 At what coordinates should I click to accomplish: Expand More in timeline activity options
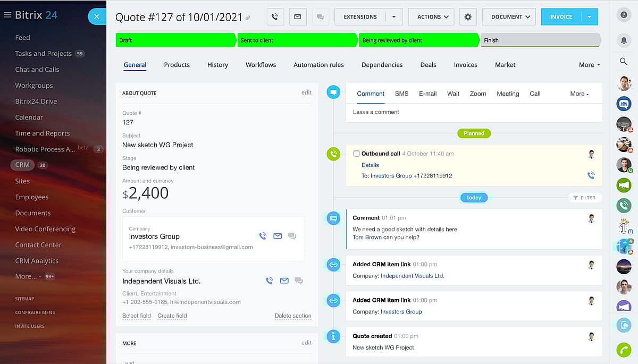pos(580,94)
